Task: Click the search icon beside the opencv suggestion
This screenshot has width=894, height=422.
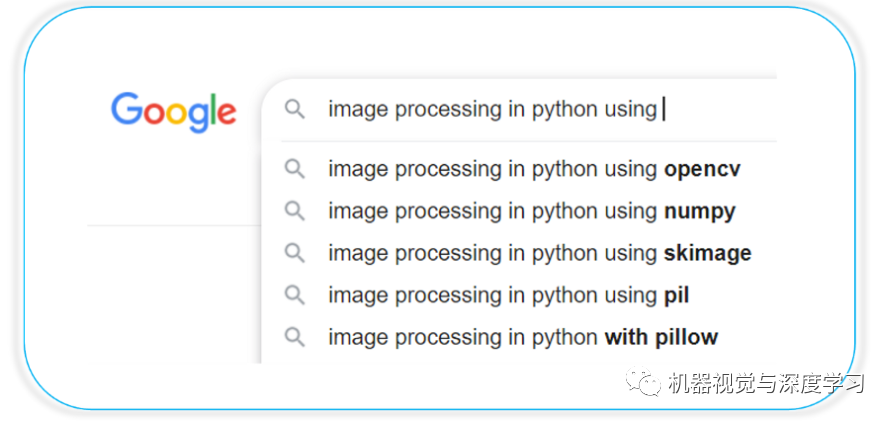Action: [295, 169]
